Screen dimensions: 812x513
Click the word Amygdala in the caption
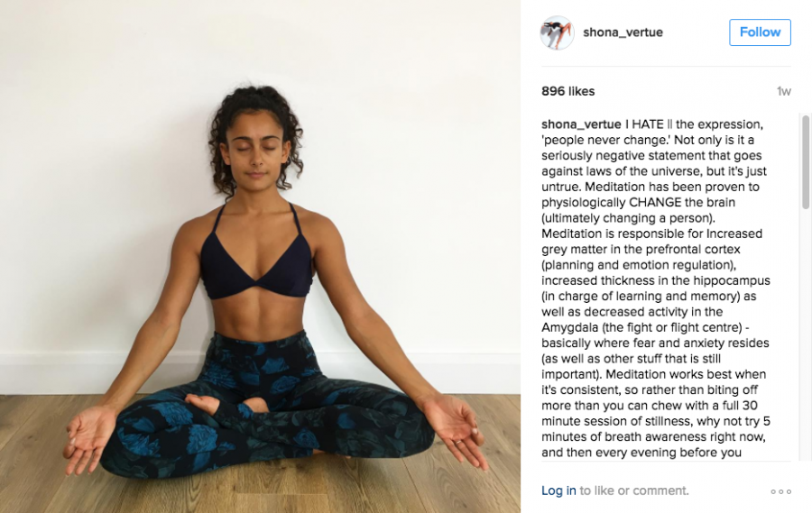[569, 327]
